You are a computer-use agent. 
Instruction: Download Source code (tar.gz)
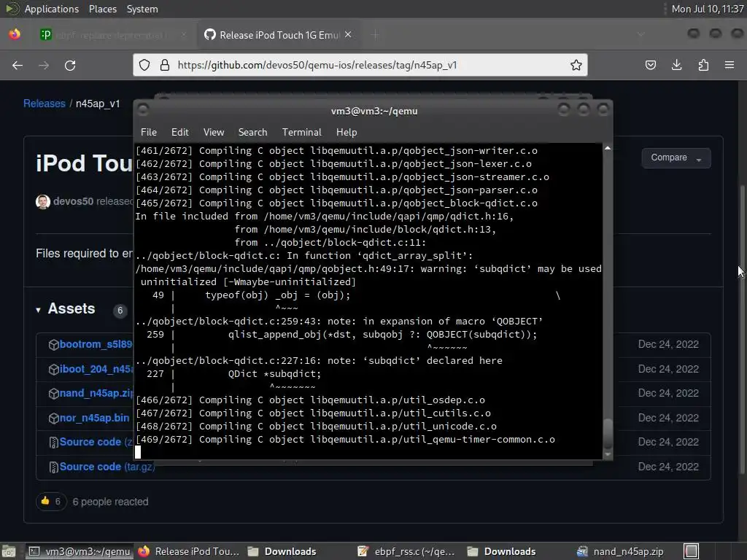[x=107, y=467]
